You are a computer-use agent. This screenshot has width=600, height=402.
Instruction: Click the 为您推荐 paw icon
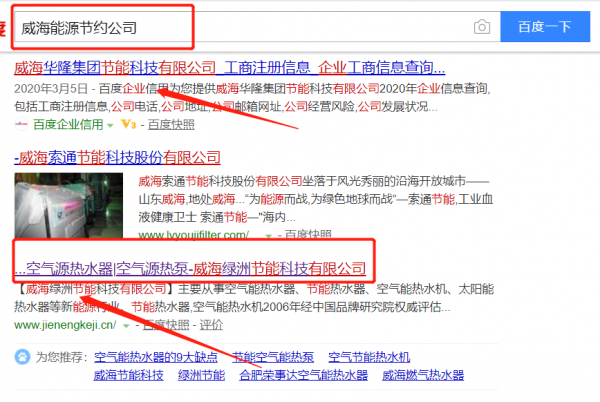22,357
